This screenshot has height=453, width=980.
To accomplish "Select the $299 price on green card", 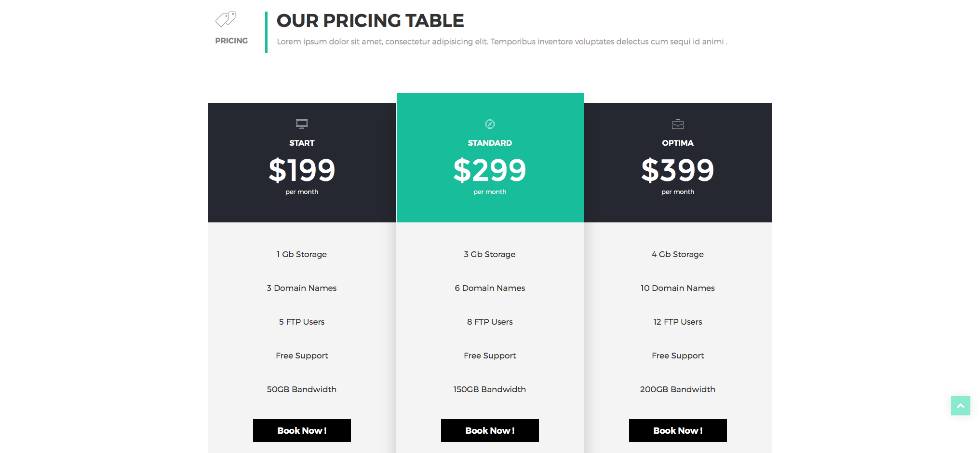I will tap(490, 170).
